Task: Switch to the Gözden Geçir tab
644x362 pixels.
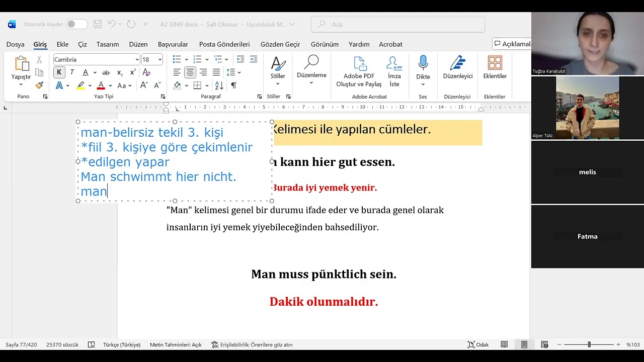Action: pos(280,44)
